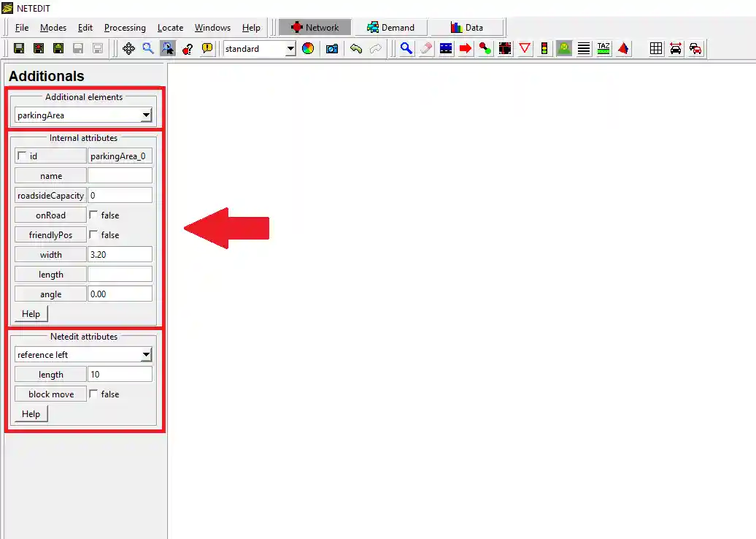This screenshot has height=539, width=756.
Task: Click the name attribute button
Action: click(x=50, y=175)
